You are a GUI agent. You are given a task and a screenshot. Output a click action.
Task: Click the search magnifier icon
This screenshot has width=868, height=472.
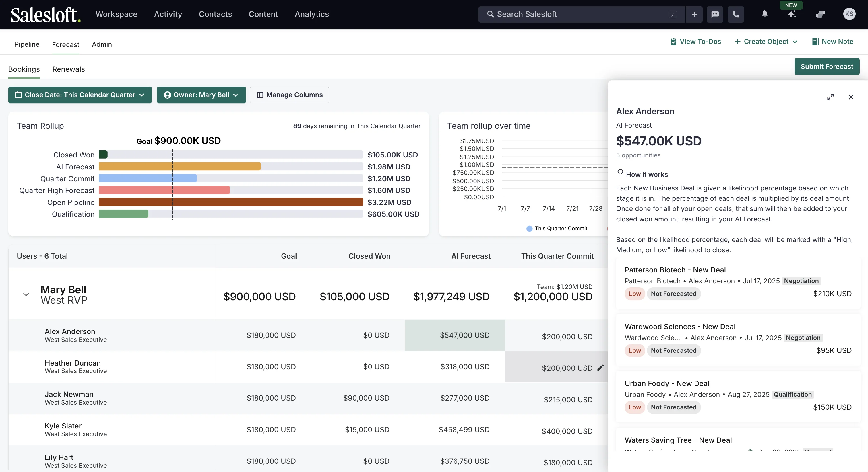coord(490,14)
